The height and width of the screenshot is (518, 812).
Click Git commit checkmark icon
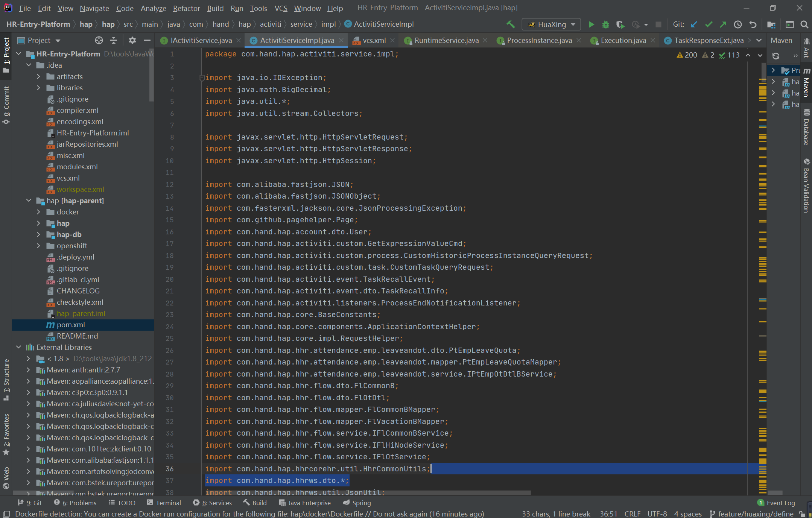tap(709, 24)
